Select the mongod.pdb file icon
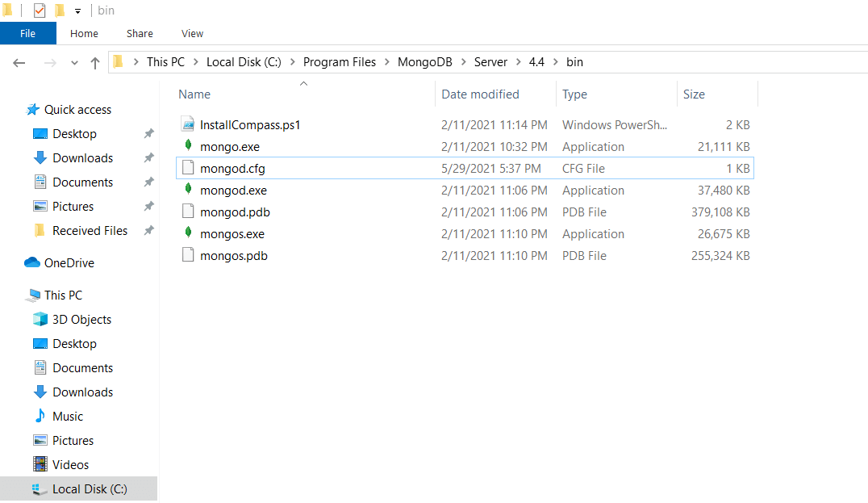This screenshot has width=868, height=503. point(188,211)
